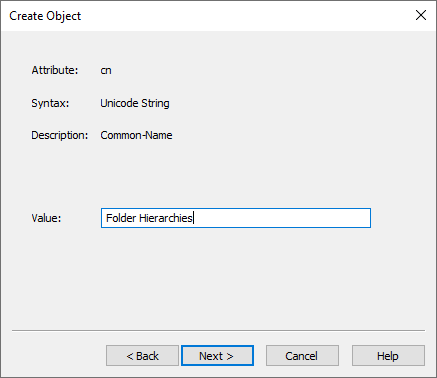Screen dimensions: 437x378
Task: Click the cn attribute value text
Action: (x=106, y=70)
